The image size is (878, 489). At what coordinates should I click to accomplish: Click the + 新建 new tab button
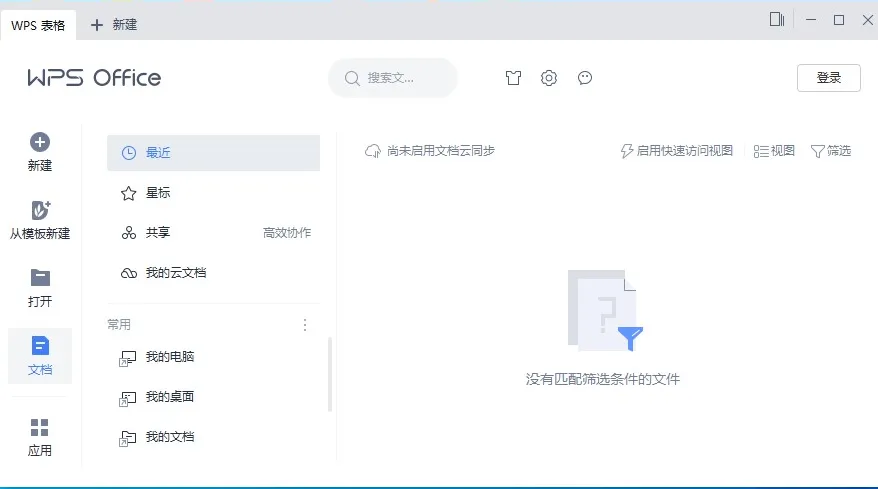114,25
